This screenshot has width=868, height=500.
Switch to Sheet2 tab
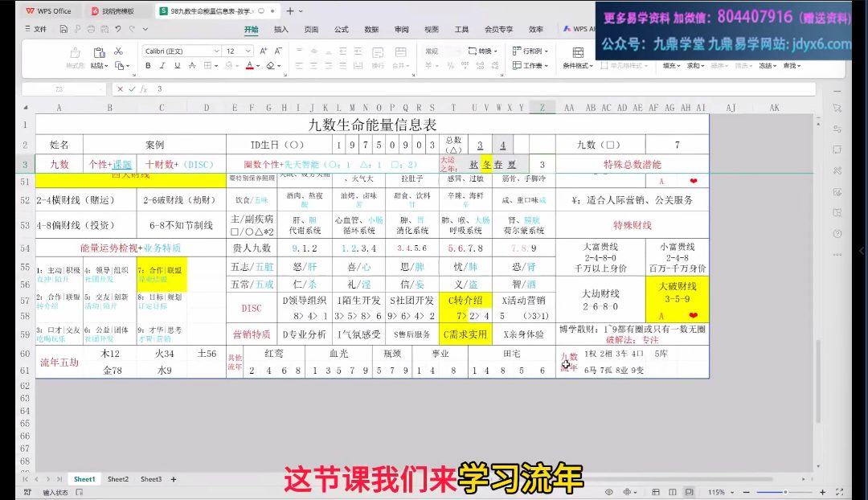click(118, 479)
